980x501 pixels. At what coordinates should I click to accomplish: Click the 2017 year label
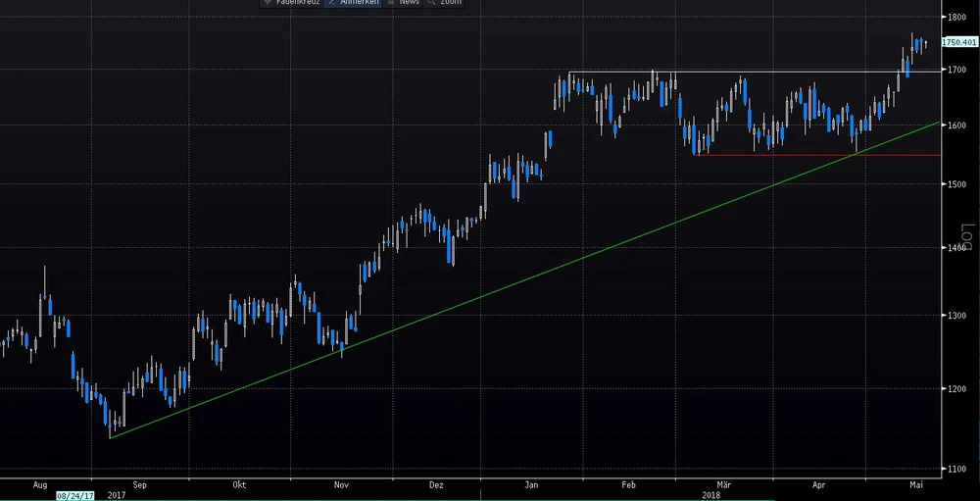pyautogui.click(x=116, y=495)
